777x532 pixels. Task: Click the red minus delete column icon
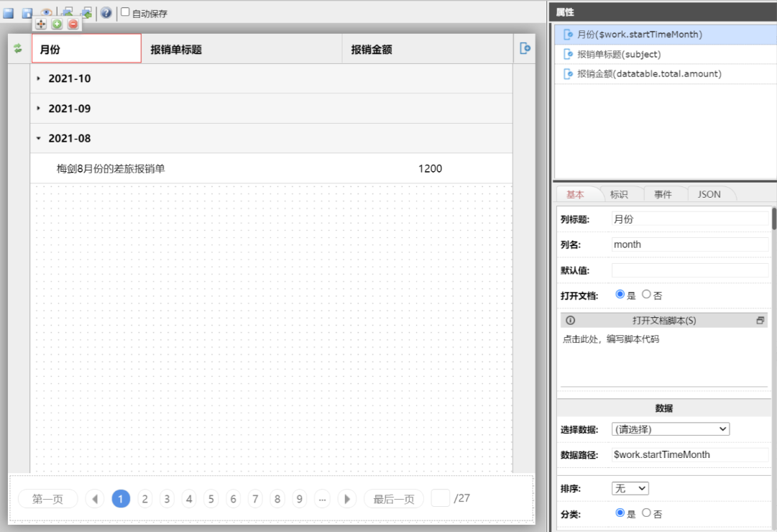[x=73, y=24]
